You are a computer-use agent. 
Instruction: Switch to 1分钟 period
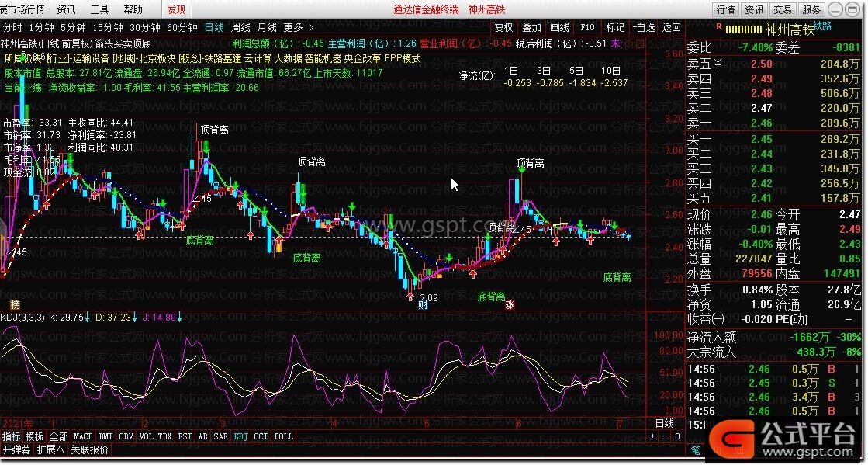click(42, 27)
